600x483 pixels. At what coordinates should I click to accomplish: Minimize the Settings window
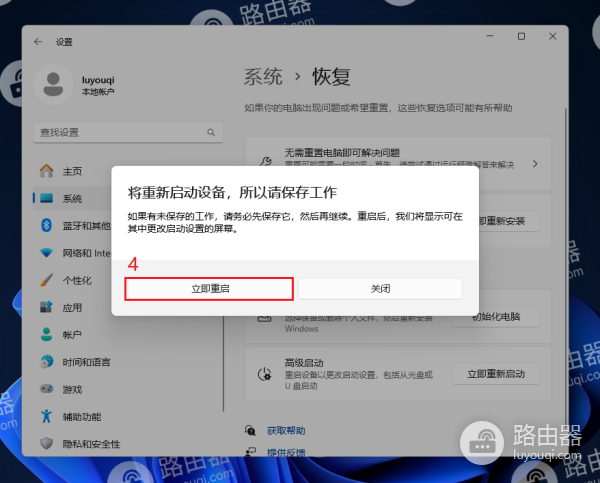490,36
